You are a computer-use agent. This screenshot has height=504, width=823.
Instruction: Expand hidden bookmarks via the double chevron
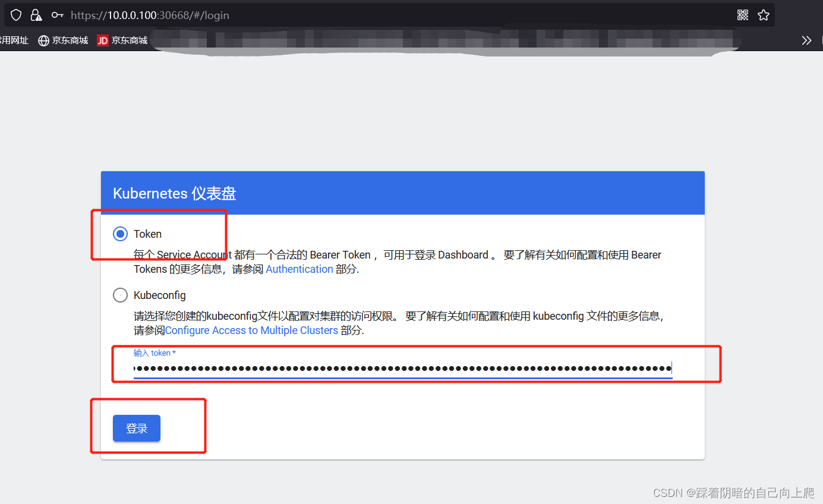pos(806,40)
